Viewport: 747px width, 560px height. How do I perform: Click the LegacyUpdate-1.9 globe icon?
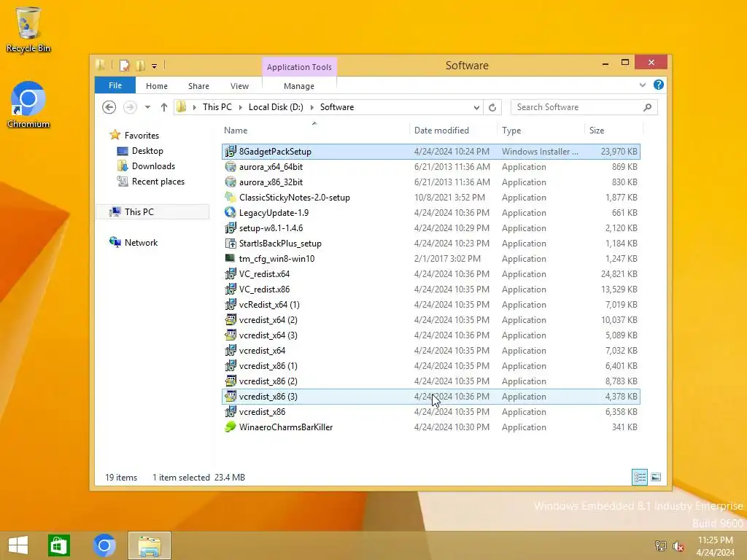(231, 212)
